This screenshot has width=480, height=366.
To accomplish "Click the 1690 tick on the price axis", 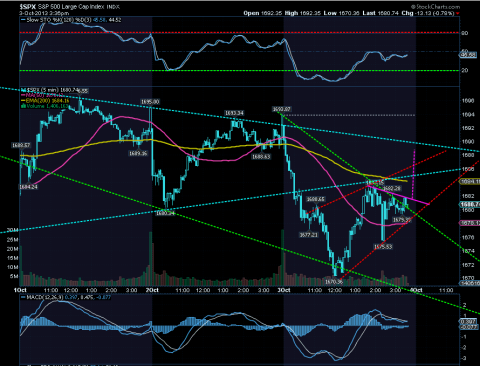I will tap(468, 142).
